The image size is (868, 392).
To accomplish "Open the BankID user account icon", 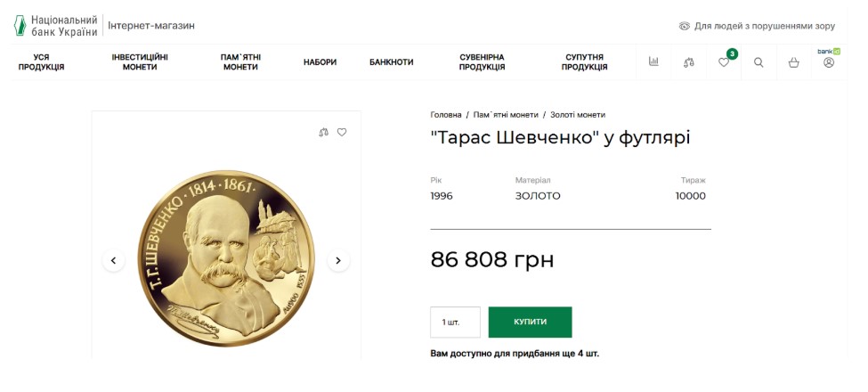I will (x=829, y=62).
